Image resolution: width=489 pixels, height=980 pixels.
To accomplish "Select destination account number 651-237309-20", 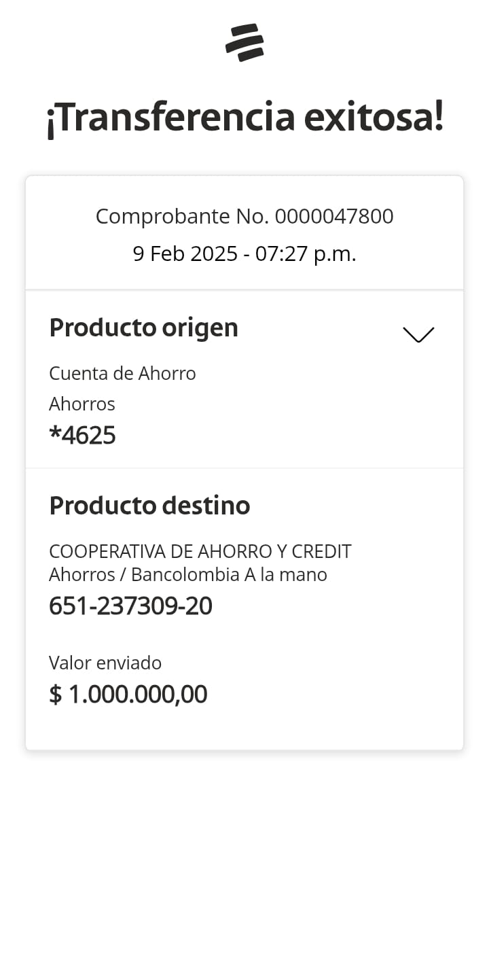I will tap(130, 606).
